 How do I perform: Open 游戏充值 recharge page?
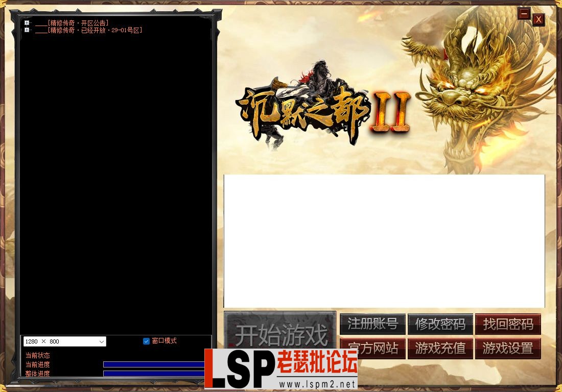click(440, 348)
